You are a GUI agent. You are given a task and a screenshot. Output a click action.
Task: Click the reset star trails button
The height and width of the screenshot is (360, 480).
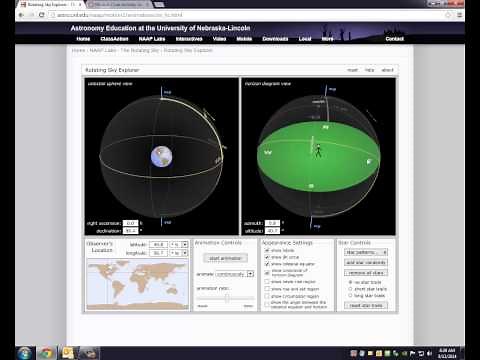(366, 305)
